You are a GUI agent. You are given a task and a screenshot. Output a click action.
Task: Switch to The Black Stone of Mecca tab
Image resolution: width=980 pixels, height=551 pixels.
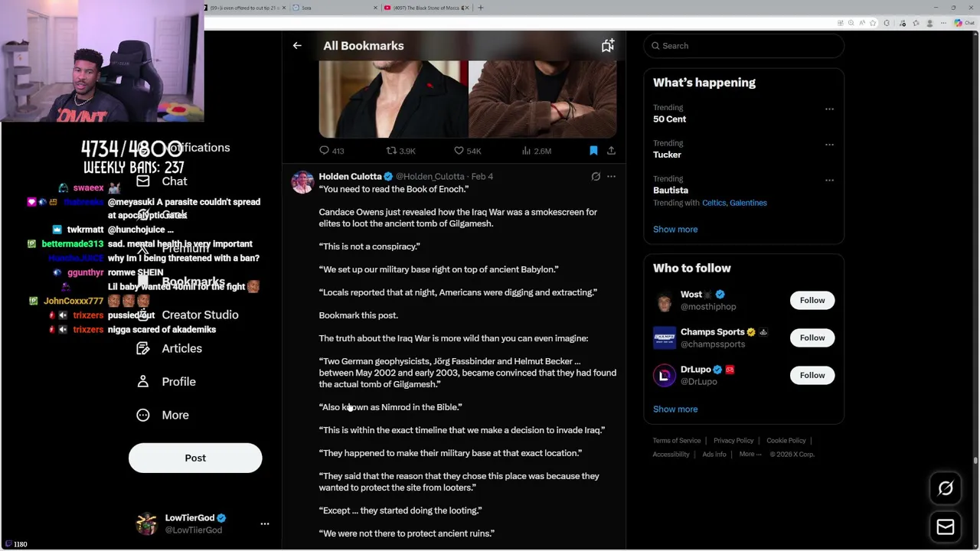click(x=427, y=8)
